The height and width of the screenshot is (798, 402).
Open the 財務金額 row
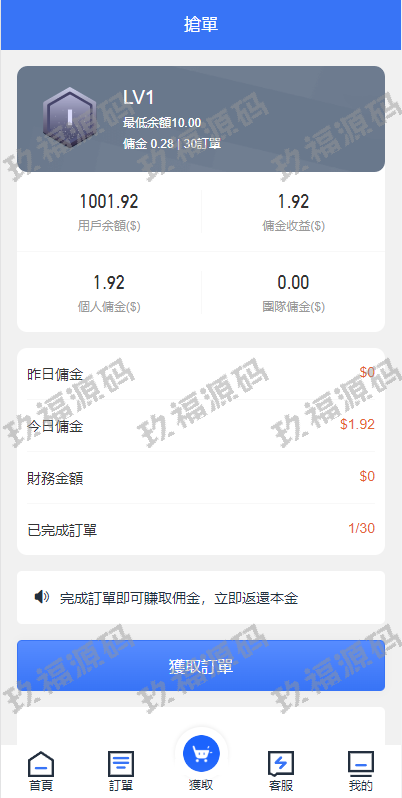201,478
